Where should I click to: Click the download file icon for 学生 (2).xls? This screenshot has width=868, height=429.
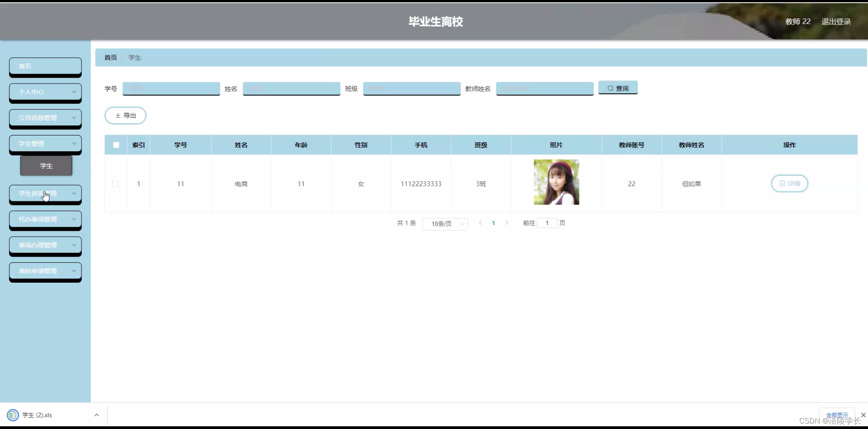12,415
